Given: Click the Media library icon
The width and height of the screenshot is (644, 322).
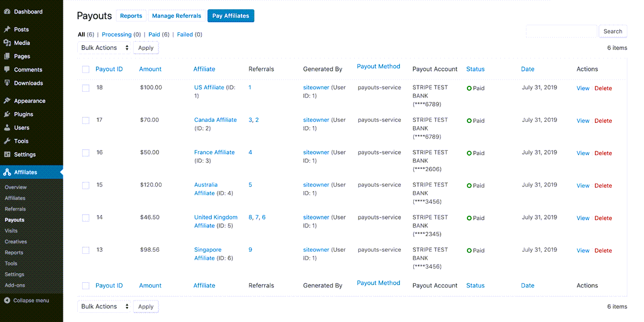Looking at the screenshot, I should pos(7,43).
